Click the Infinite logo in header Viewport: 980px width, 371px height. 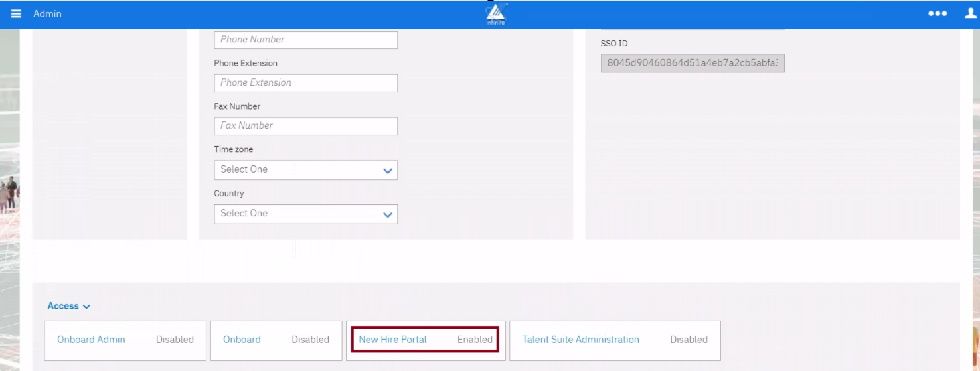point(496,15)
